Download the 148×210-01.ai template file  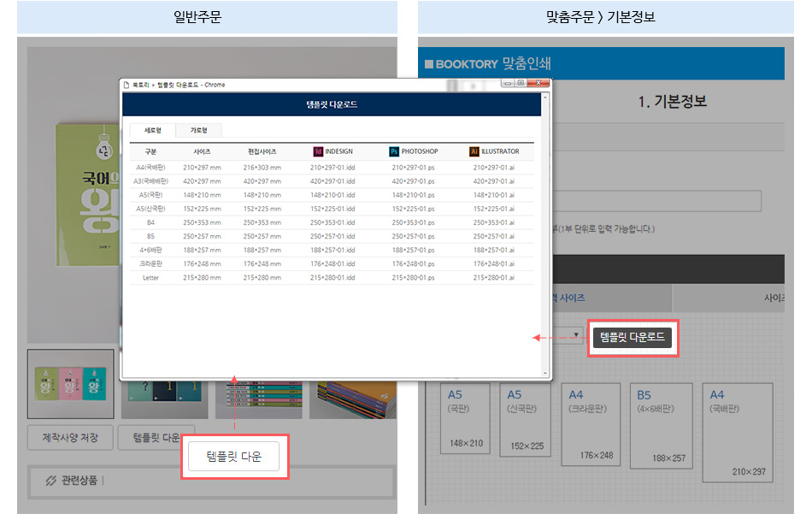[x=492, y=196]
